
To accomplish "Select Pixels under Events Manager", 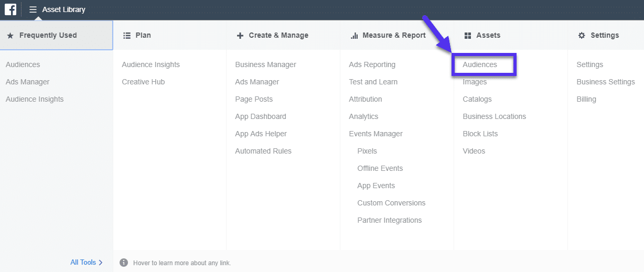I will (367, 151).
